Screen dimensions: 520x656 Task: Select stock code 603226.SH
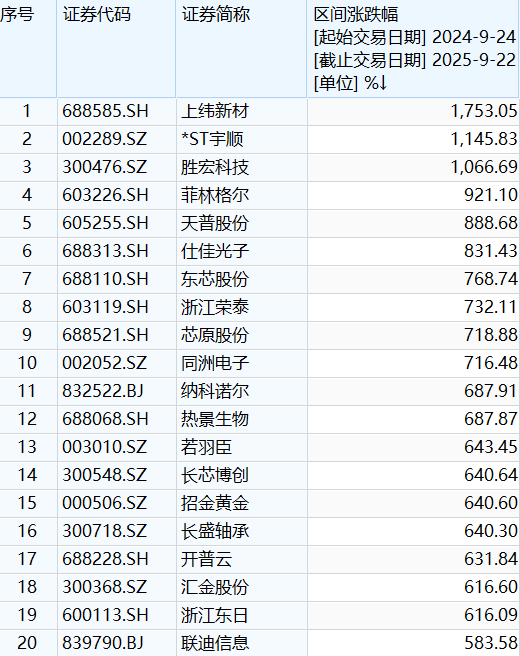point(105,195)
